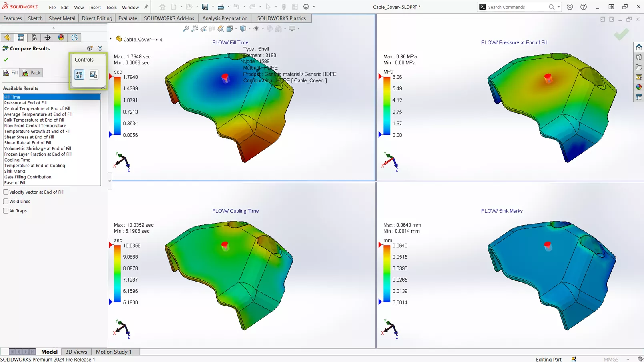Click the Zoom to Area icon

tap(195, 28)
